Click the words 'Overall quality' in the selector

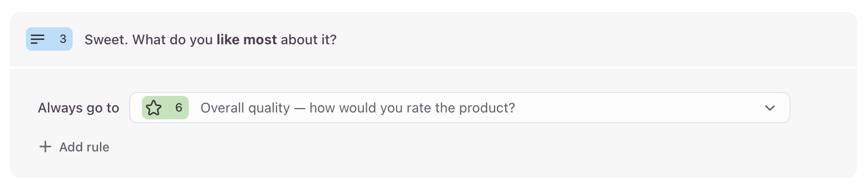[245, 108]
